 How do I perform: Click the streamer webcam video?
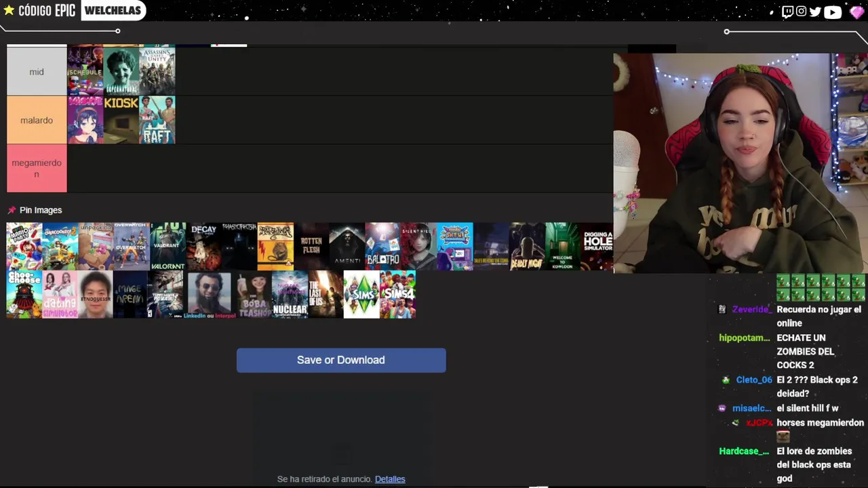[741, 163]
